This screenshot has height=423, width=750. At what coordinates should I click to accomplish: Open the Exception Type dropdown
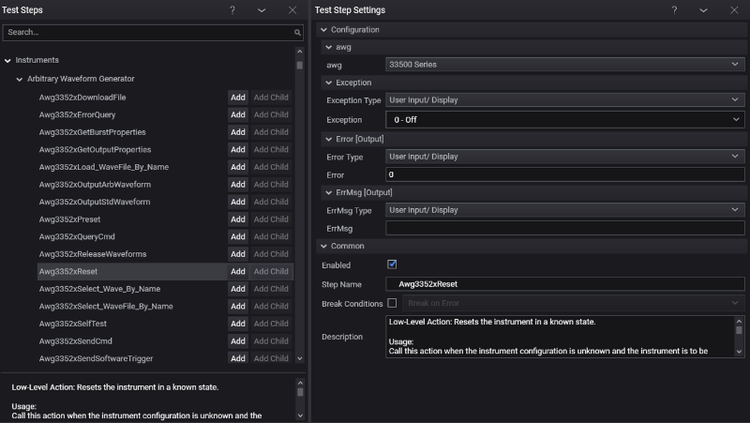click(x=565, y=100)
